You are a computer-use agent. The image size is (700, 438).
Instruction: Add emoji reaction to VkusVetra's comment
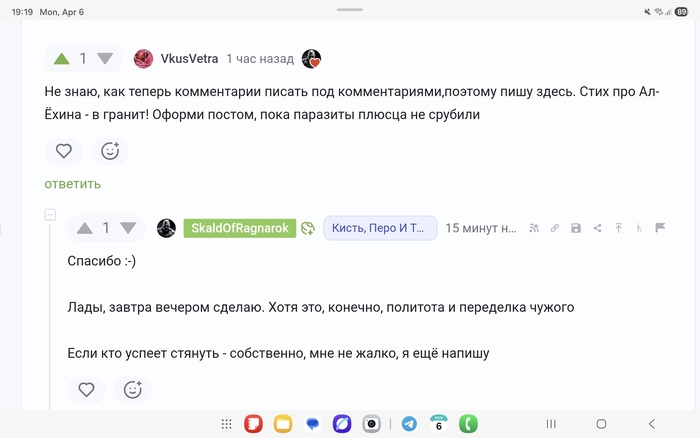tap(110, 151)
